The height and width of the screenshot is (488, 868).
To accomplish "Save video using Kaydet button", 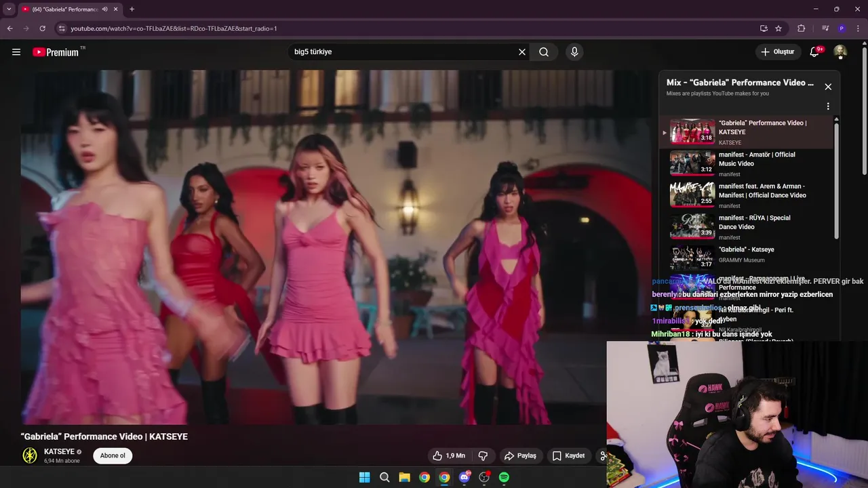I will pos(568,455).
